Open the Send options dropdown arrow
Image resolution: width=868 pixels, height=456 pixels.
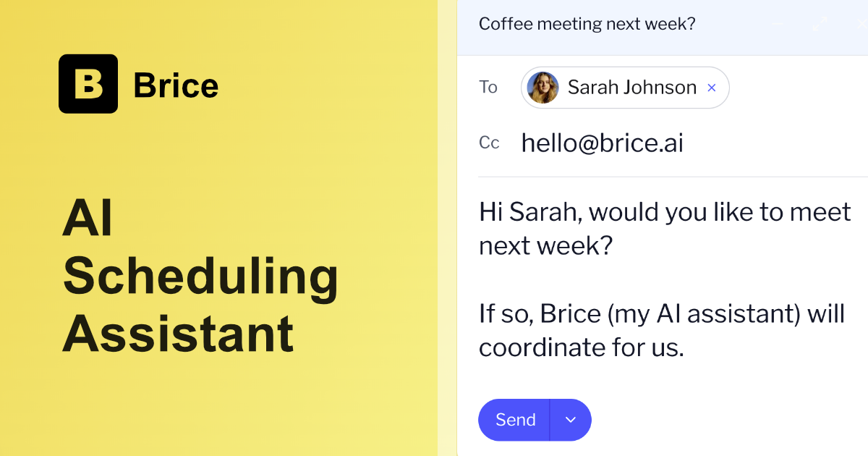coord(571,420)
